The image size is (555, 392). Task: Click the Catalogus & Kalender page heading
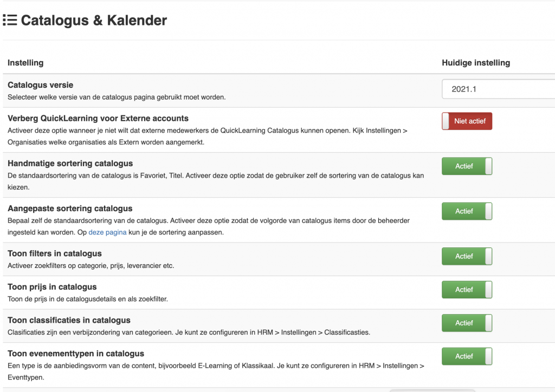click(94, 20)
